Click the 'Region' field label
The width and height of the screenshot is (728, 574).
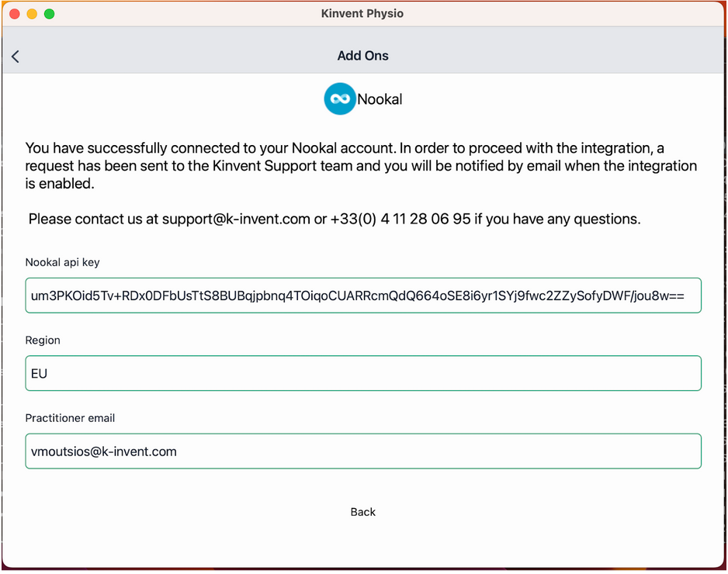coord(43,340)
